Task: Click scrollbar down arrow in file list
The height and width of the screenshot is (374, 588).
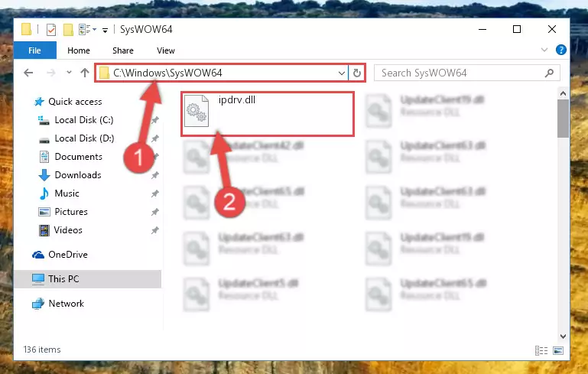Action: tap(563, 336)
